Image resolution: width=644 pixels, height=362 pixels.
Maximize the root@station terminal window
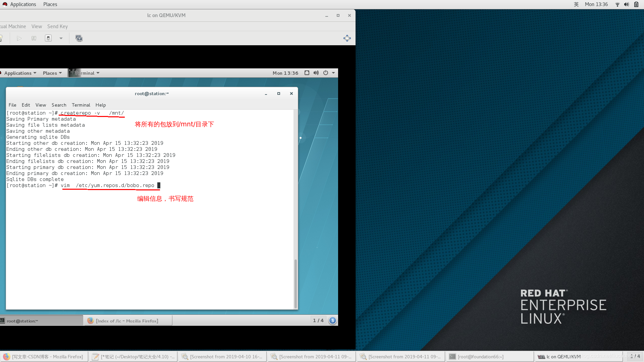tap(279, 94)
